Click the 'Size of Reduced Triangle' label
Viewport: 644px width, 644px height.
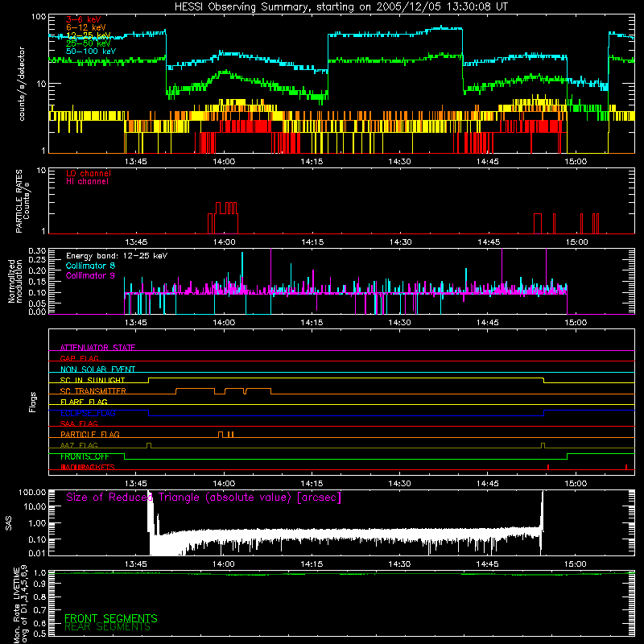coord(204,497)
